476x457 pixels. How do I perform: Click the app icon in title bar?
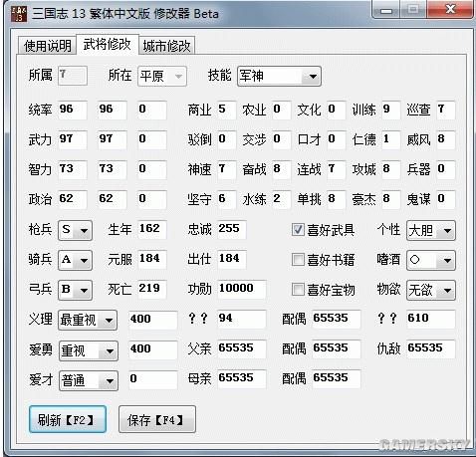click(19, 13)
